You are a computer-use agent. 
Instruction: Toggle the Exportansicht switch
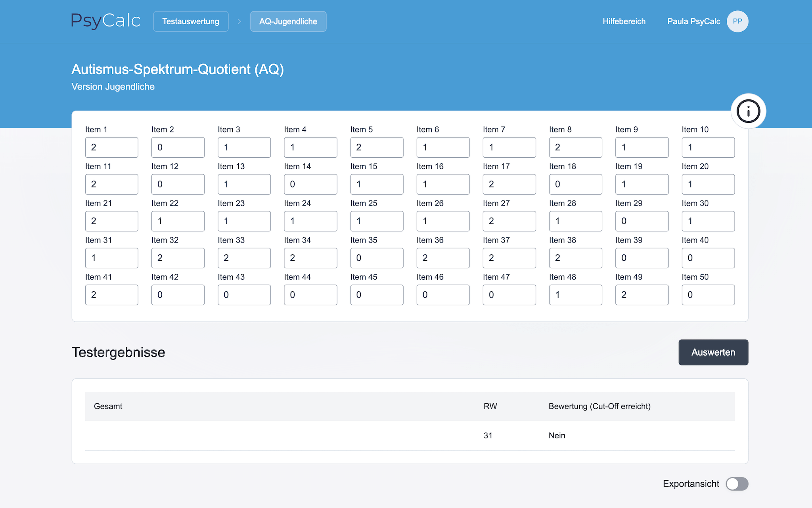click(x=737, y=484)
